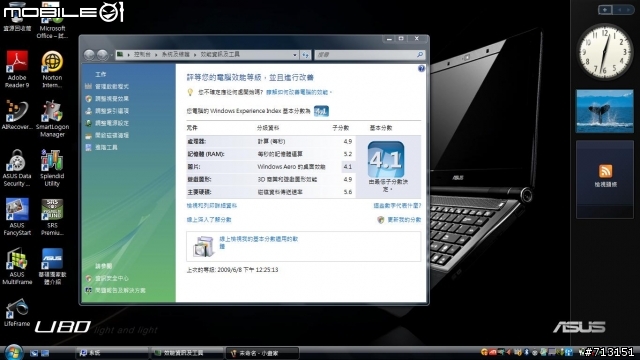The image size is (640, 360).
Task: Click the large 4.1 base score graphic
Action: [x=386, y=159]
